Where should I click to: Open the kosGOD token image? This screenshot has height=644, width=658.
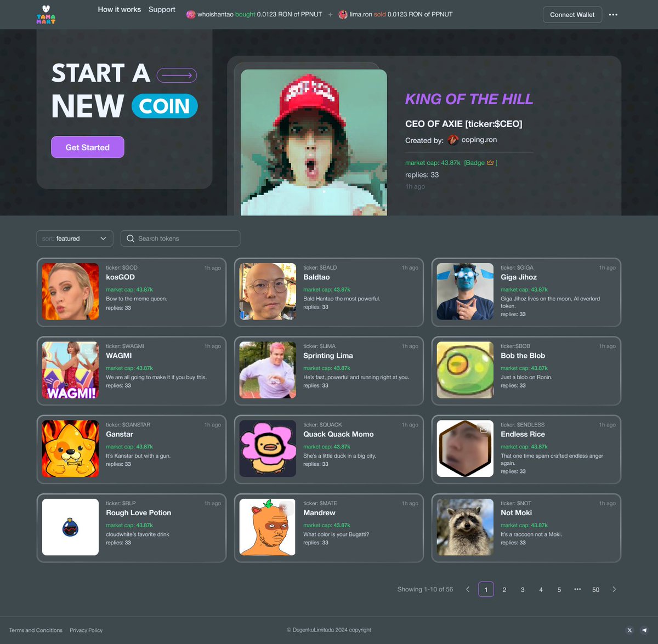coord(70,292)
